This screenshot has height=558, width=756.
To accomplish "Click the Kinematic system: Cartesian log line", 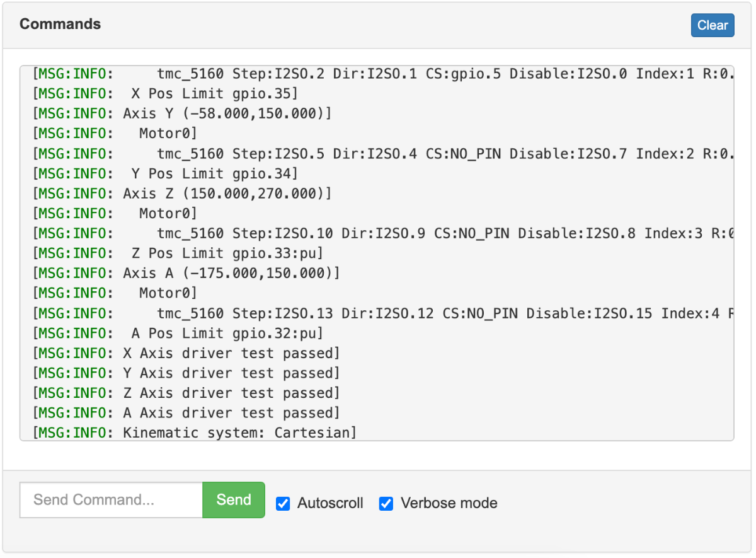I will [195, 433].
